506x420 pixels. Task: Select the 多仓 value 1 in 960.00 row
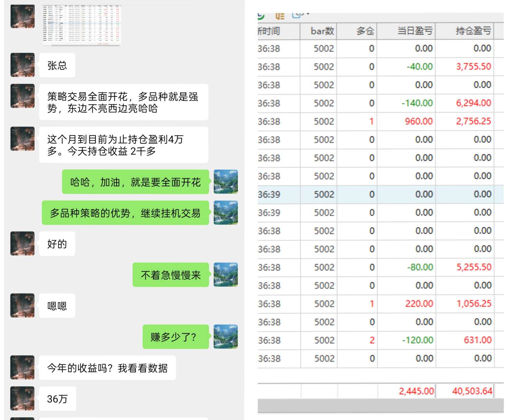coord(357,121)
